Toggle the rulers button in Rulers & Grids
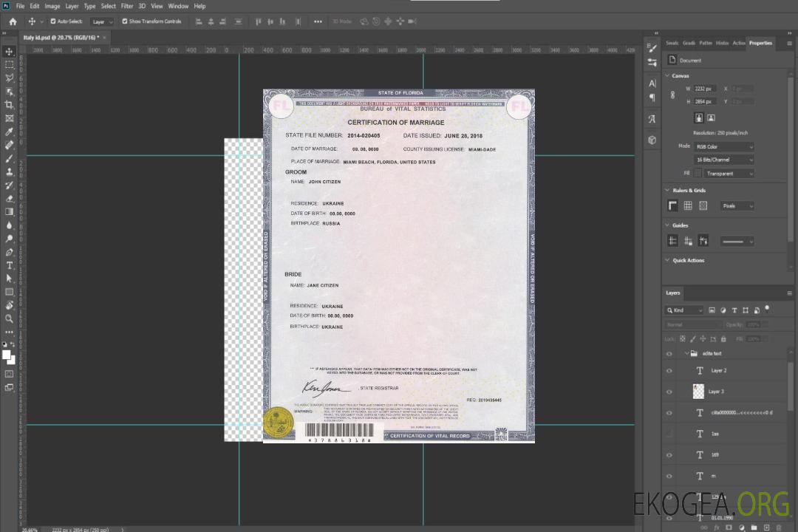The image size is (798, 532). (x=672, y=205)
